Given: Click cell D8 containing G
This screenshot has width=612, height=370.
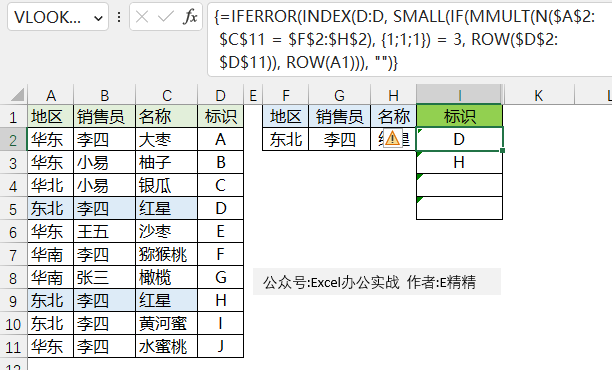Looking at the screenshot, I should pos(221,278).
